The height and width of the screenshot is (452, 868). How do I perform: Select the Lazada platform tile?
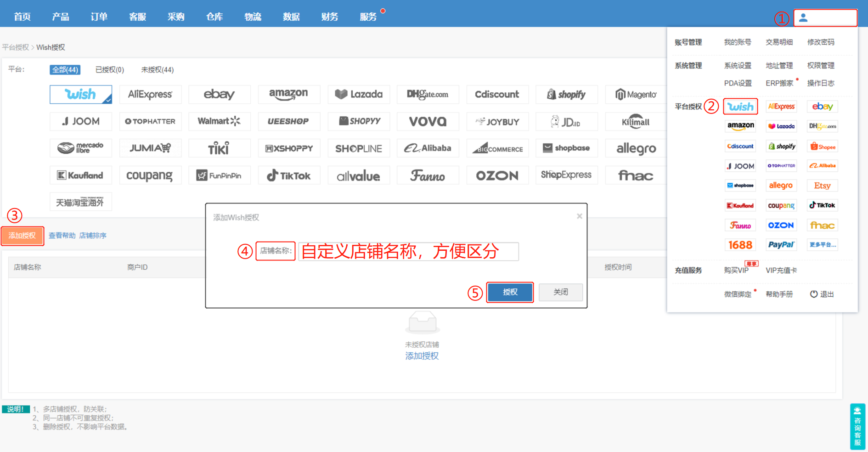[359, 95]
